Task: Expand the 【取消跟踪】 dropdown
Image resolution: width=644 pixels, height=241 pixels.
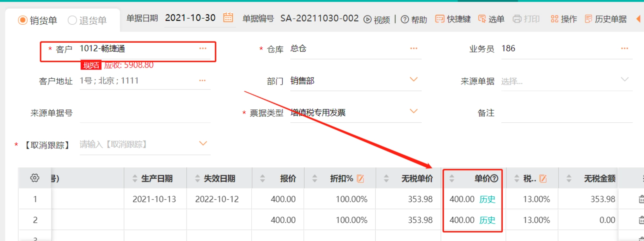Action: [x=203, y=144]
